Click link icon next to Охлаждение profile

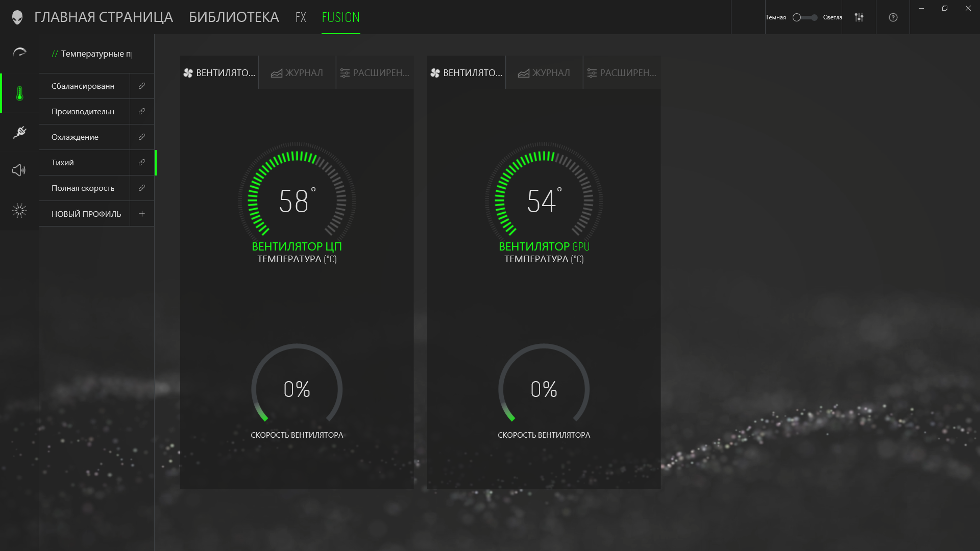(x=142, y=137)
